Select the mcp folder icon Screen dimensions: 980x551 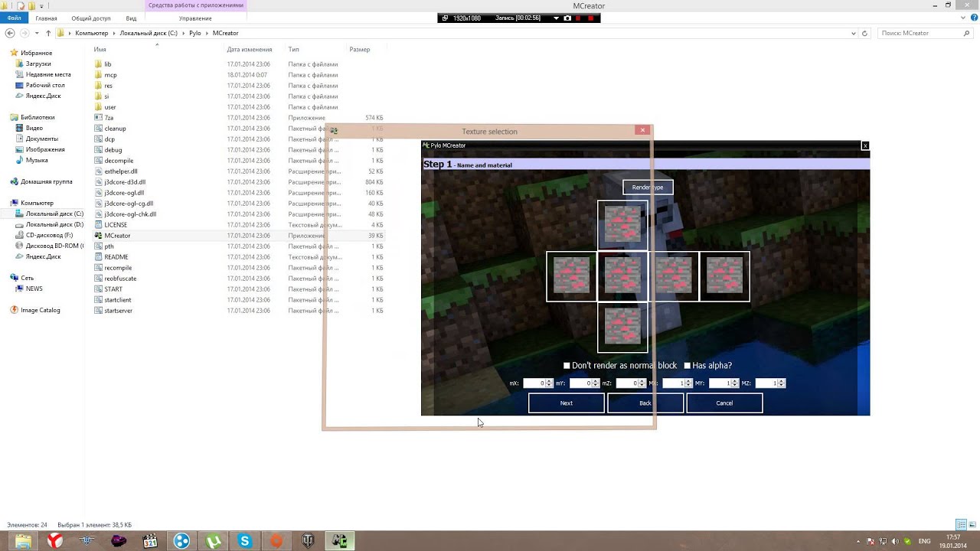(x=98, y=75)
